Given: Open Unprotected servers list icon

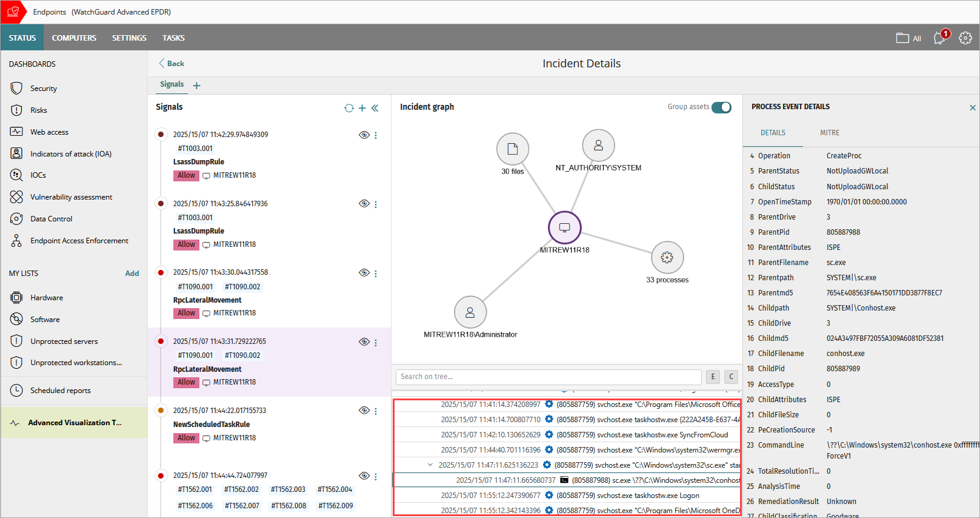Looking at the screenshot, I should [x=16, y=341].
